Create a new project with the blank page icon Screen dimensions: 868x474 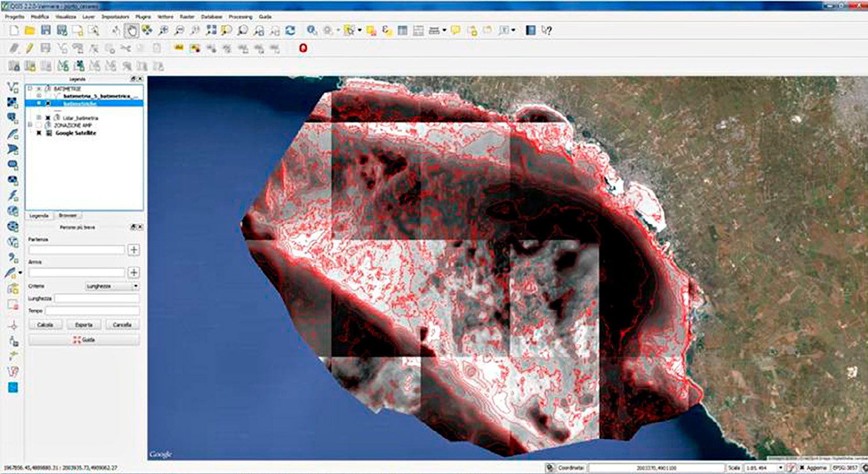point(14,30)
